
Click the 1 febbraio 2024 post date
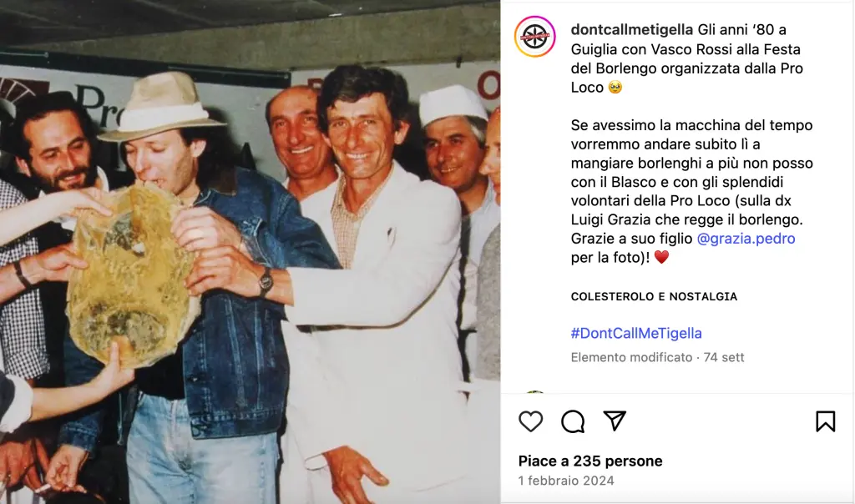pos(566,481)
